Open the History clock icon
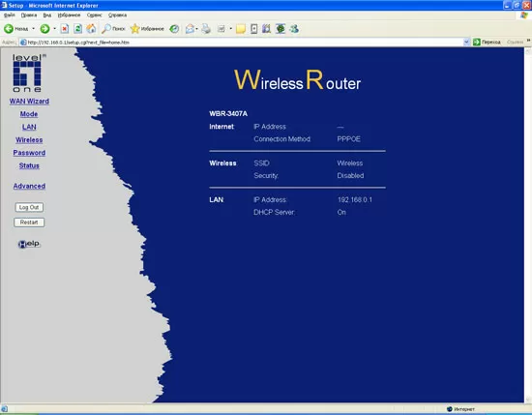 (174, 29)
